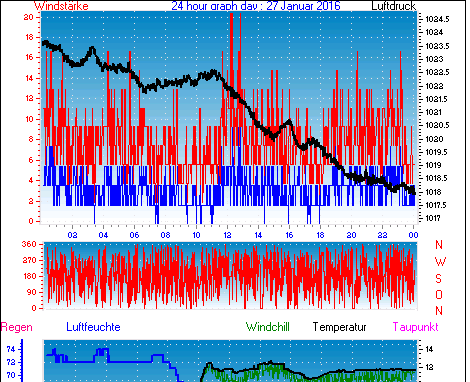Click the 02 hour label on time axis
Viewport: 470px width, 382px height.
click(x=72, y=235)
